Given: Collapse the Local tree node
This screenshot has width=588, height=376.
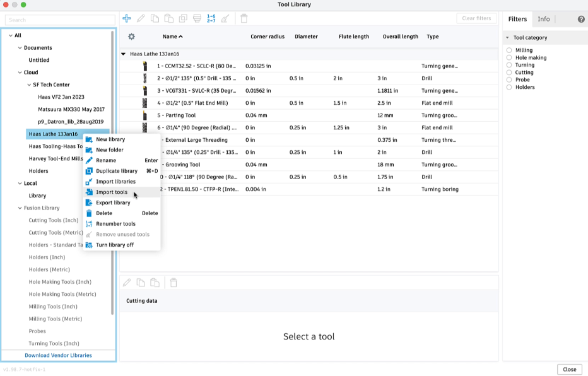Looking at the screenshot, I should [20, 184].
